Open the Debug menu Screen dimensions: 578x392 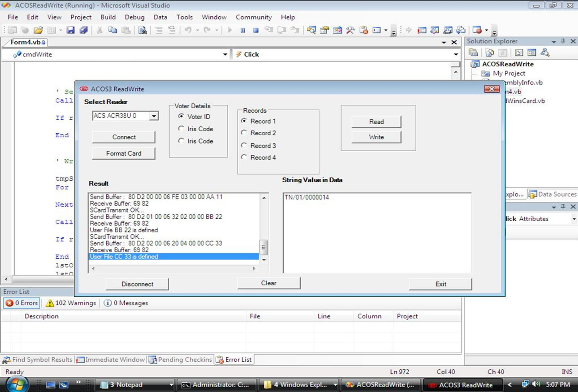pos(135,17)
